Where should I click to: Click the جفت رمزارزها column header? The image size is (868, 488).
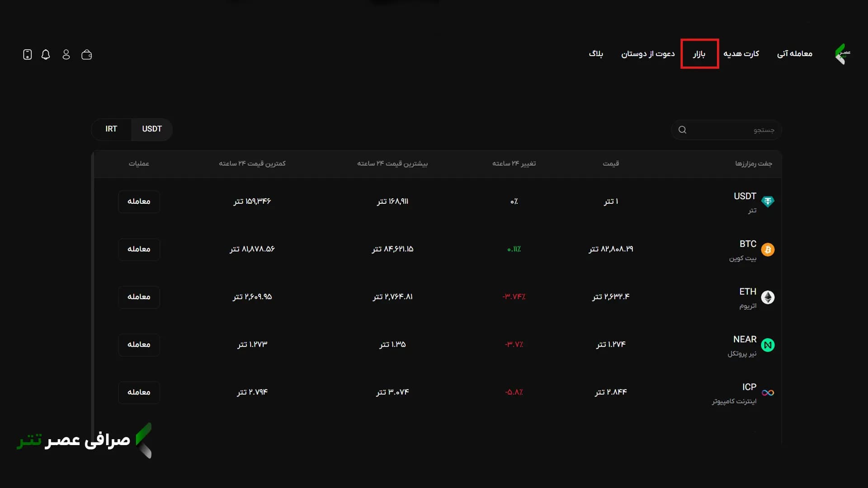click(754, 164)
